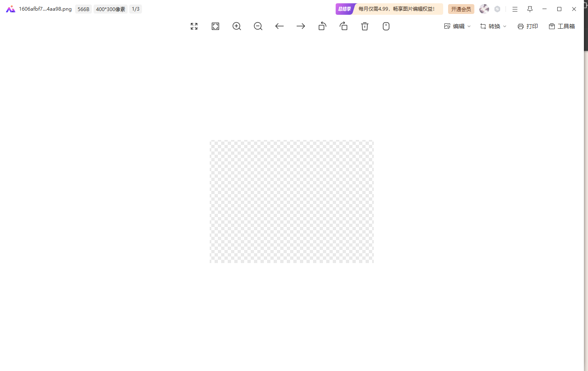
Task: Zoom out using the magnifier minus icon
Action: pos(258,26)
